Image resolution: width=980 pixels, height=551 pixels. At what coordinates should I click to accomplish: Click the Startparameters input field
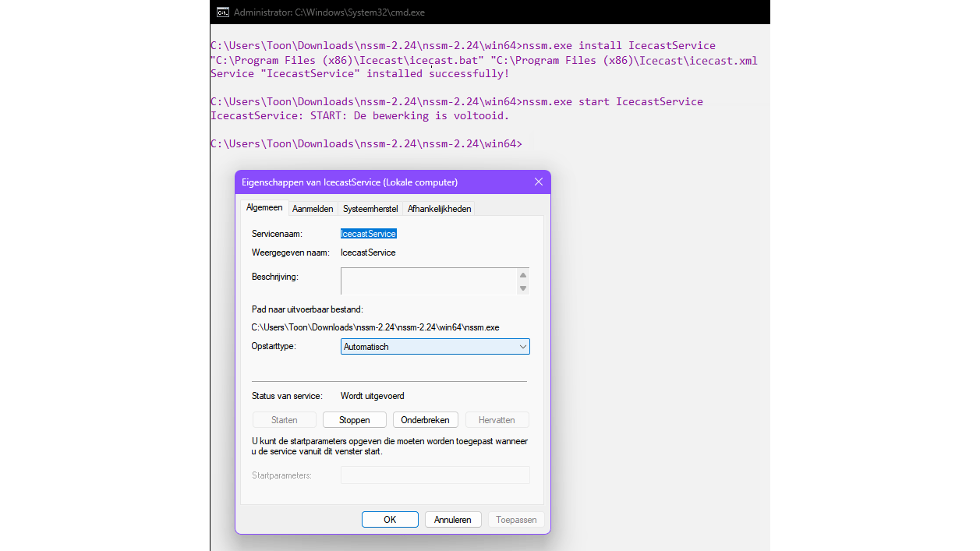pos(435,475)
